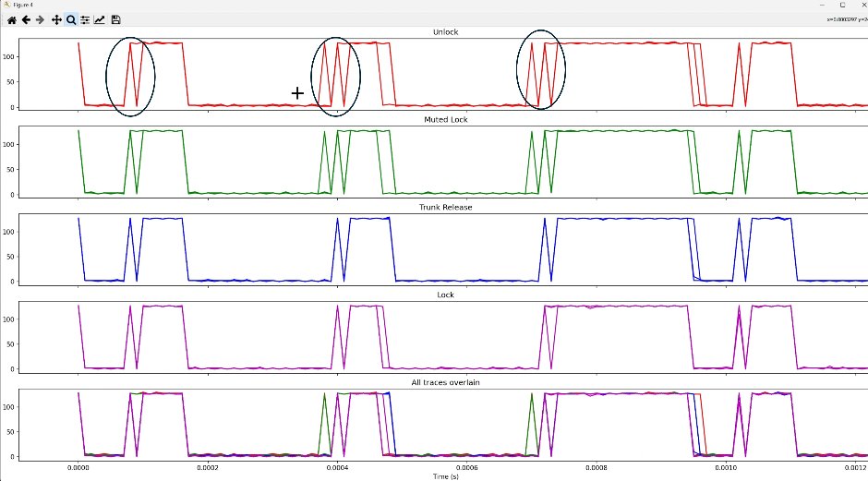The height and width of the screenshot is (481, 868).
Task: Click the 0.0006 x-axis tick label
Action: coord(466,468)
